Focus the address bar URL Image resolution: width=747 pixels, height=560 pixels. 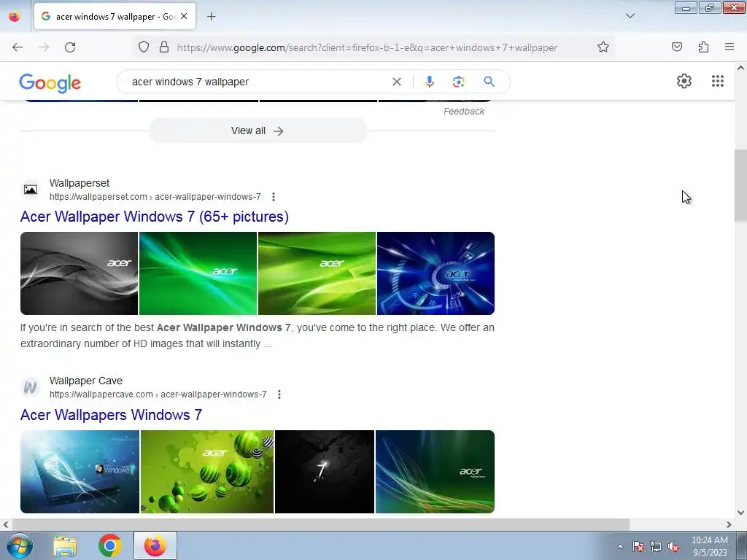click(367, 47)
